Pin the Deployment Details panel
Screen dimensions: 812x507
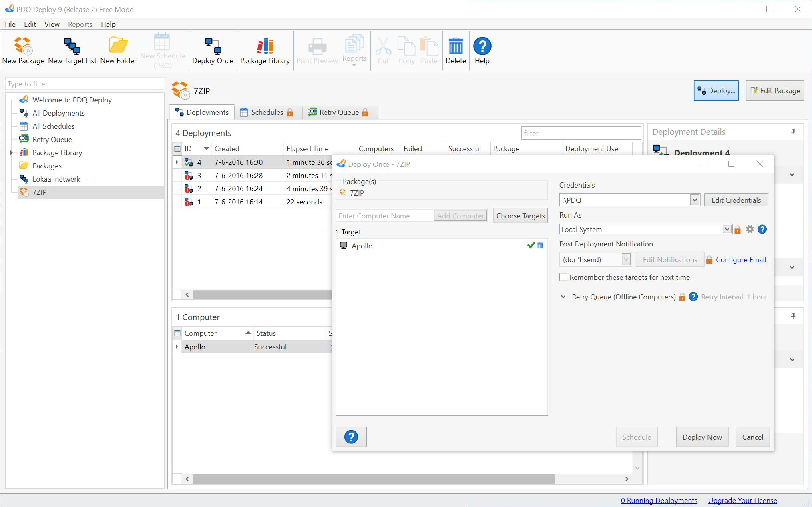pyautogui.click(x=793, y=132)
